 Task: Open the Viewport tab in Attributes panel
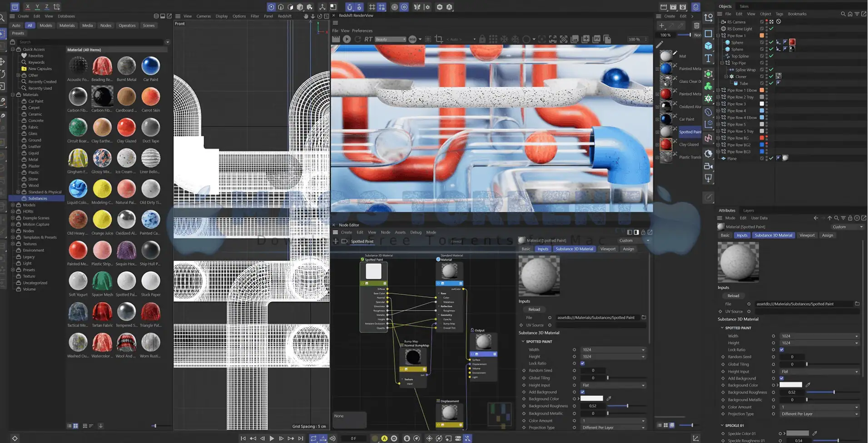pos(807,235)
